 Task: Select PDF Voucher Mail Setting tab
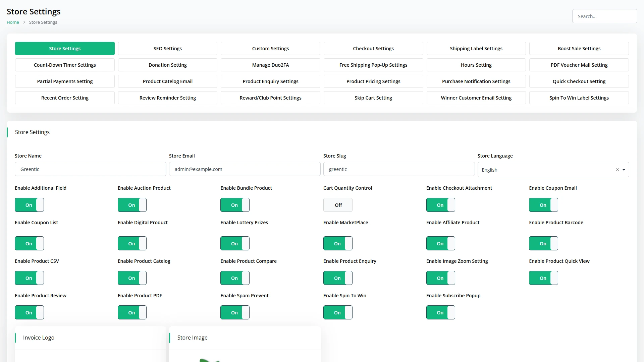[579, 65]
